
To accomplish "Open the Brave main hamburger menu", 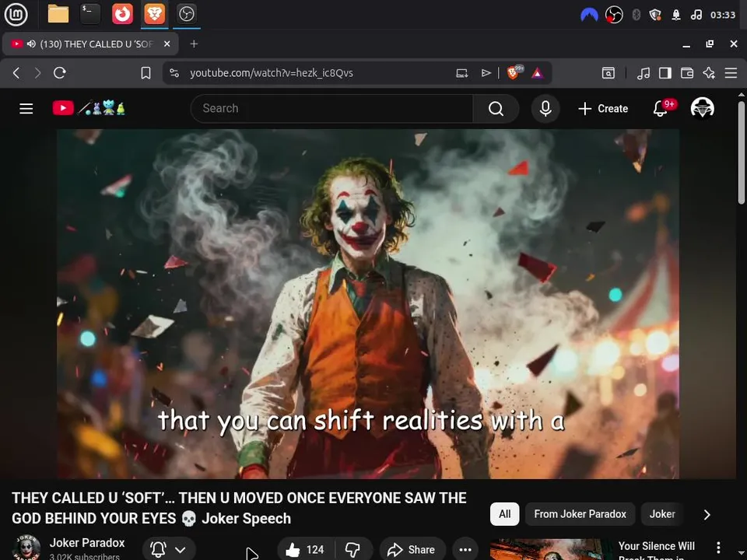I will pyautogui.click(x=731, y=73).
